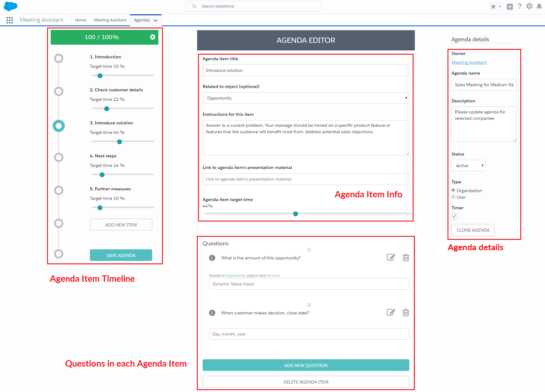Click the presentation material link field

pyautogui.click(x=306, y=179)
